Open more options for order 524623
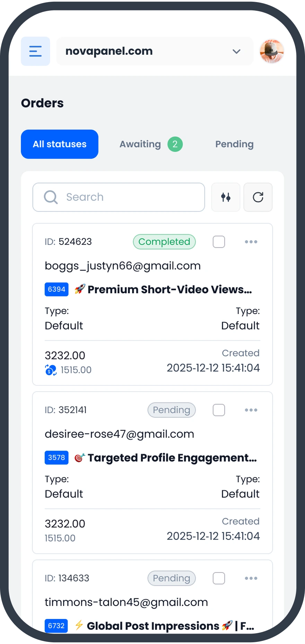Image resolution: width=305 pixels, height=644 pixels. 251,241
